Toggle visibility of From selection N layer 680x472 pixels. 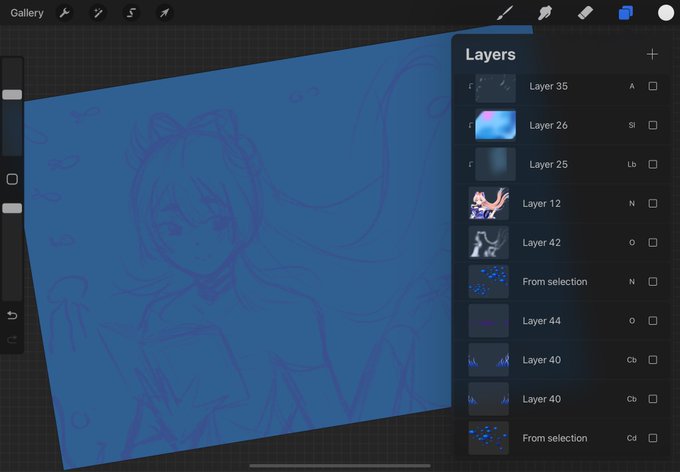(x=653, y=282)
